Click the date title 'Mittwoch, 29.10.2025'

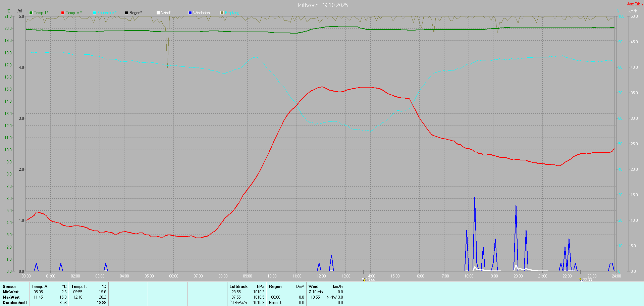[323, 5]
